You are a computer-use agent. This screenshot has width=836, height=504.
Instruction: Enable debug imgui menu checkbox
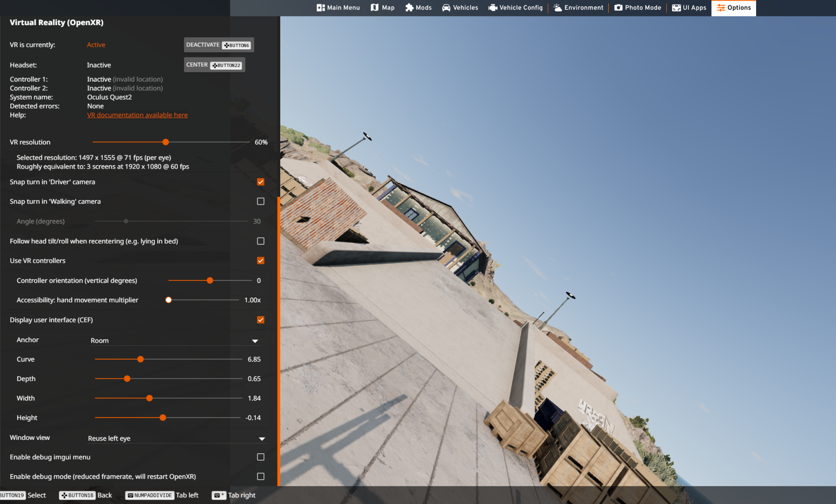tap(261, 457)
